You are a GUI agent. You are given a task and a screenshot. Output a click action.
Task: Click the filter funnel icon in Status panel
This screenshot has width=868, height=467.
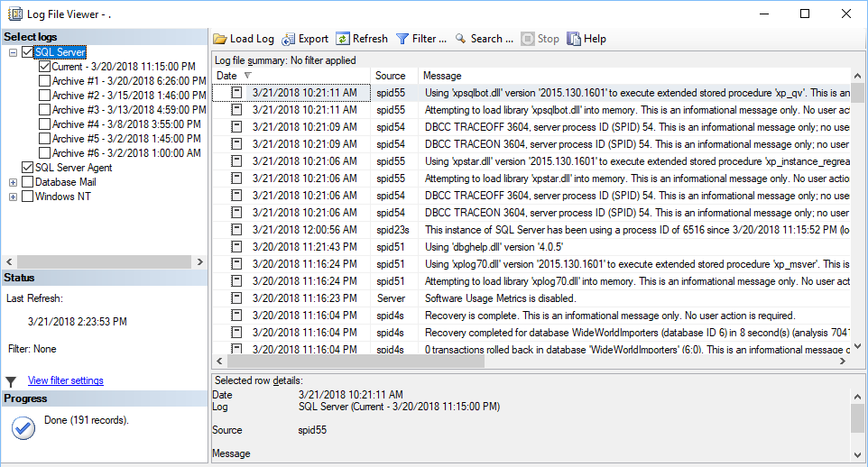click(11, 381)
